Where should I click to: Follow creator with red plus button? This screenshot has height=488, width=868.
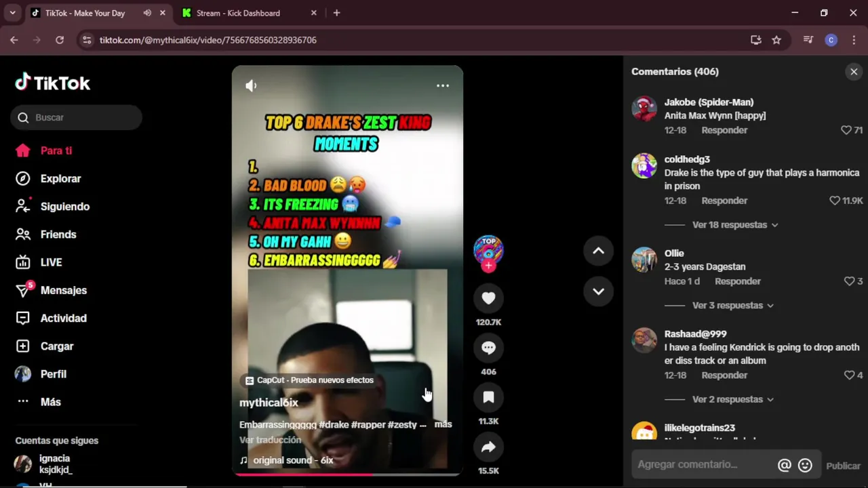tap(488, 266)
